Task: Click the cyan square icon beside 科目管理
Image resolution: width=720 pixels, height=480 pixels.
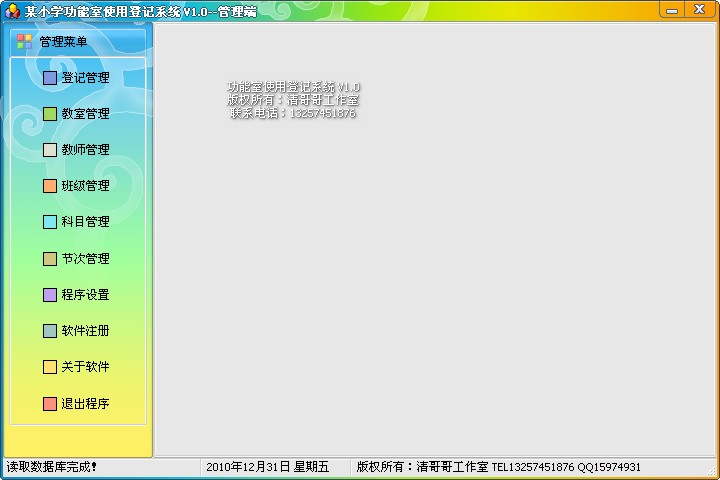Action: click(50, 222)
